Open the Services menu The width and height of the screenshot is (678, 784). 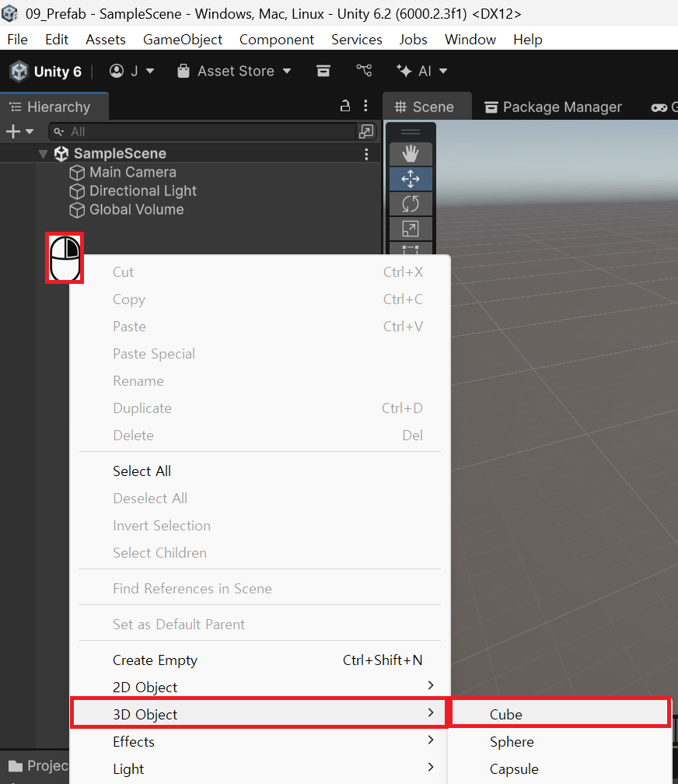click(357, 40)
